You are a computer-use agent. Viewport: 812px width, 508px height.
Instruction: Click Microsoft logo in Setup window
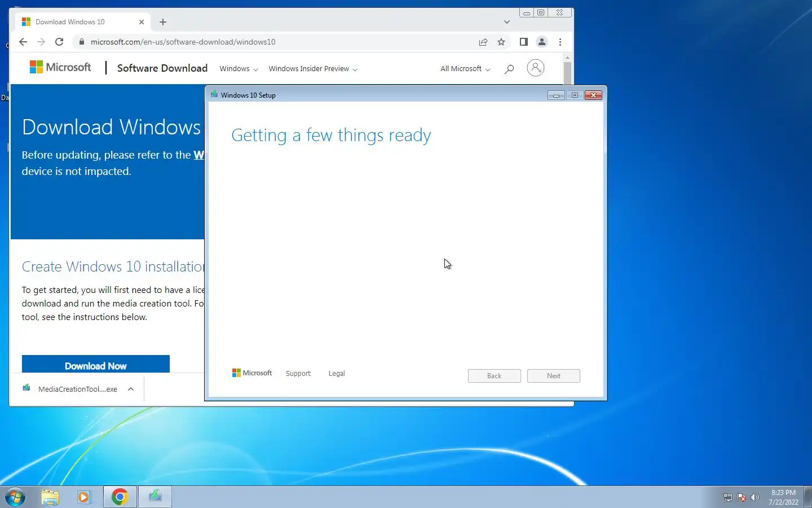tap(252, 373)
